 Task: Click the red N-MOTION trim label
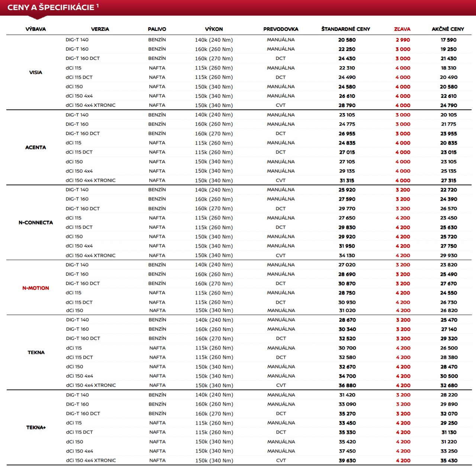[36, 288]
